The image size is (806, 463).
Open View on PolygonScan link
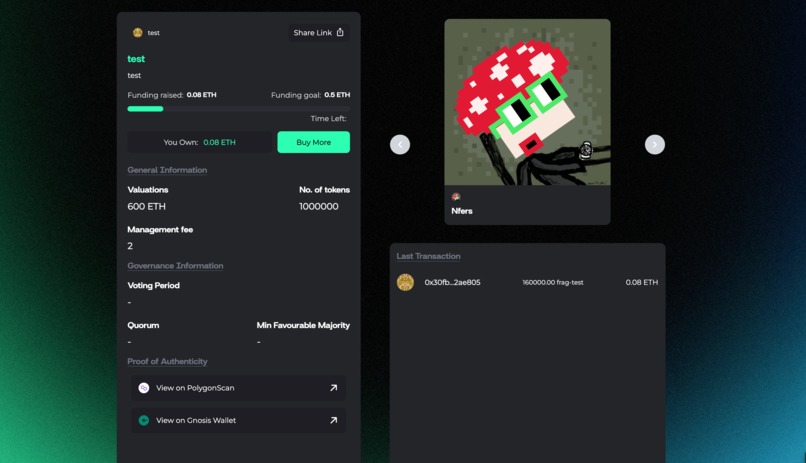pos(238,388)
